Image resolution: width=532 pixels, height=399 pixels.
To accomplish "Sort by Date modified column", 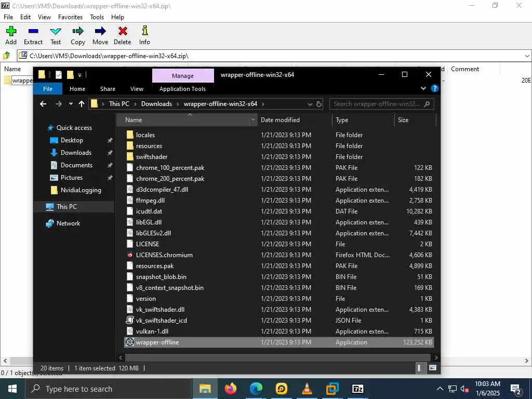I will coord(280,120).
